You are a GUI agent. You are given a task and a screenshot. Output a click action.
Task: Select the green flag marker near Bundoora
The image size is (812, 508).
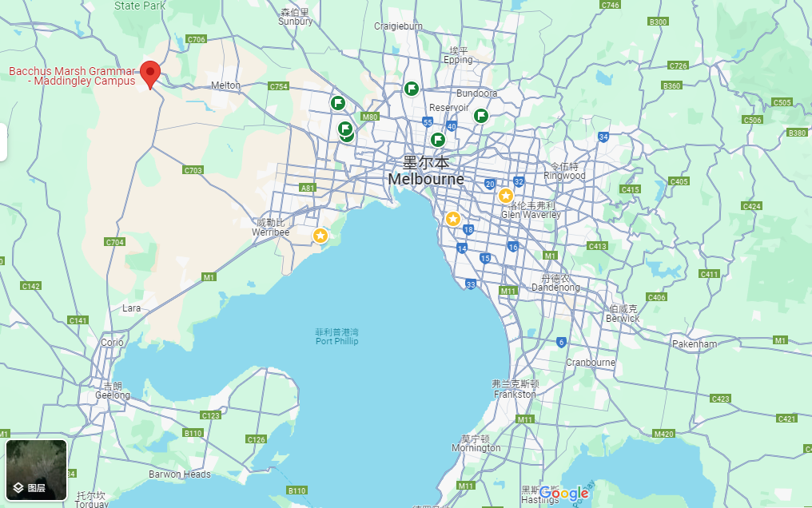pyautogui.click(x=480, y=116)
